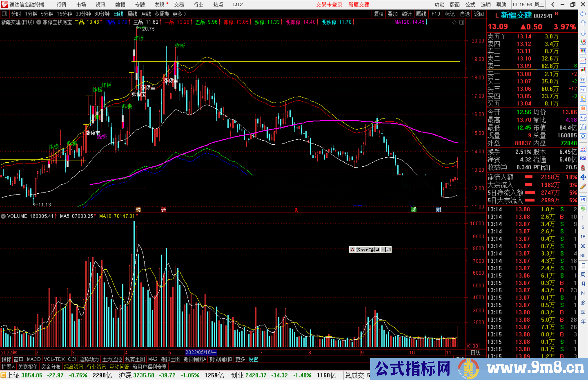Click the 2022/05/16 date marker on timeline
Viewport: 588px width, 380px height.
tap(201, 352)
